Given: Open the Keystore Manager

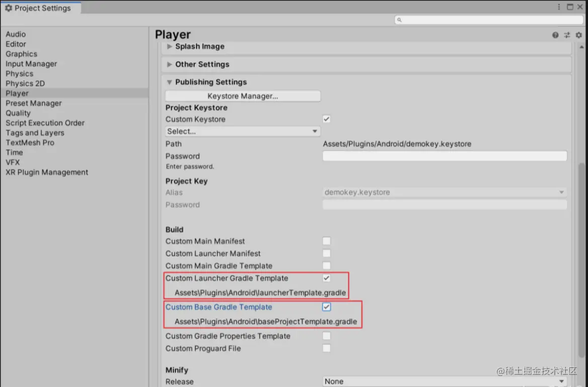Looking at the screenshot, I should pos(243,96).
